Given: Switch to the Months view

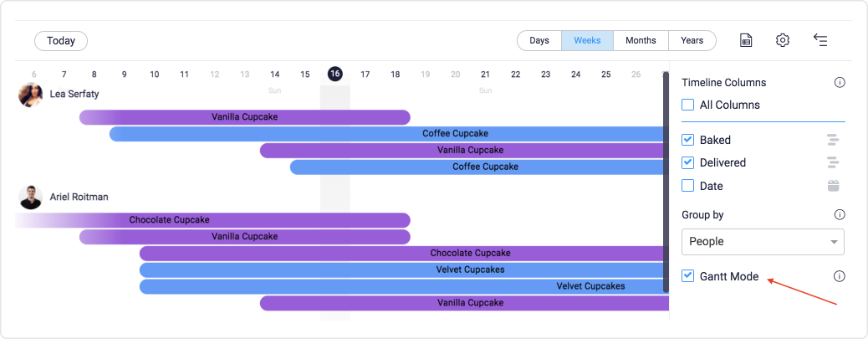Looking at the screenshot, I should pos(641,40).
